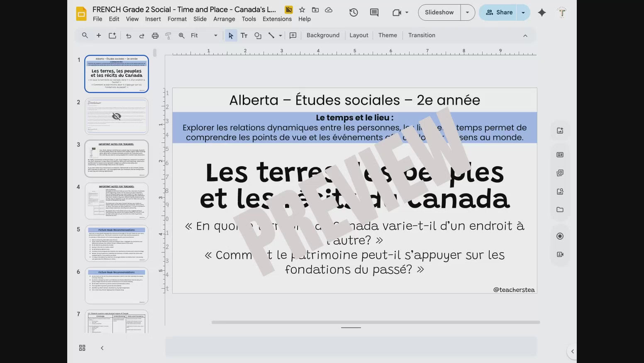The width and height of the screenshot is (644, 363).
Task: Open the Fit zoom dropdown
Action: click(x=204, y=36)
